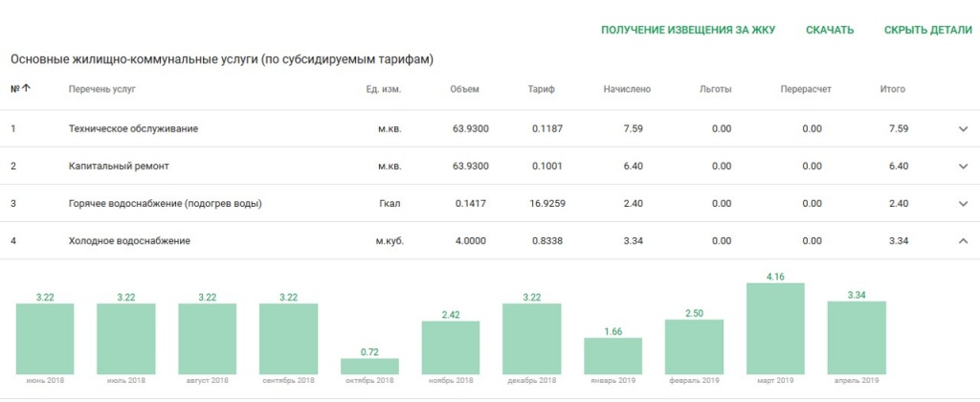This screenshot has height=402, width=980.
Task: Select the декабрь 2018 chart bar
Action: pos(532,339)
